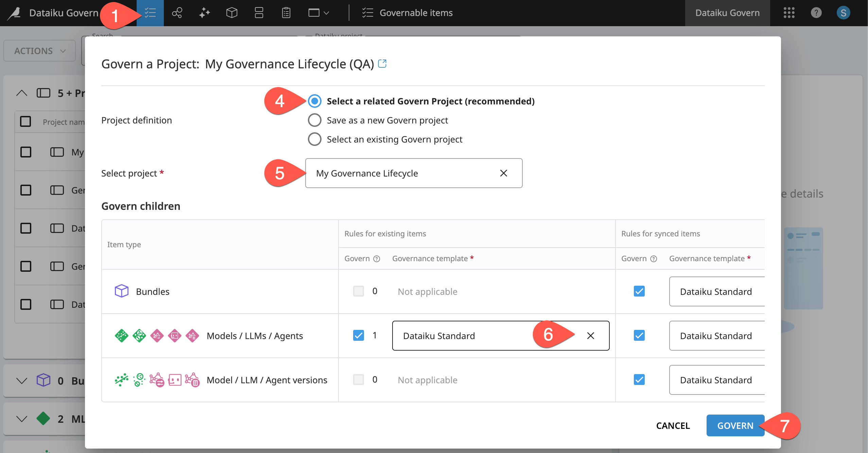Open synced Bundles governance template dropdown
This screenshot has width=868, height=453.
(x=717, y=291)
